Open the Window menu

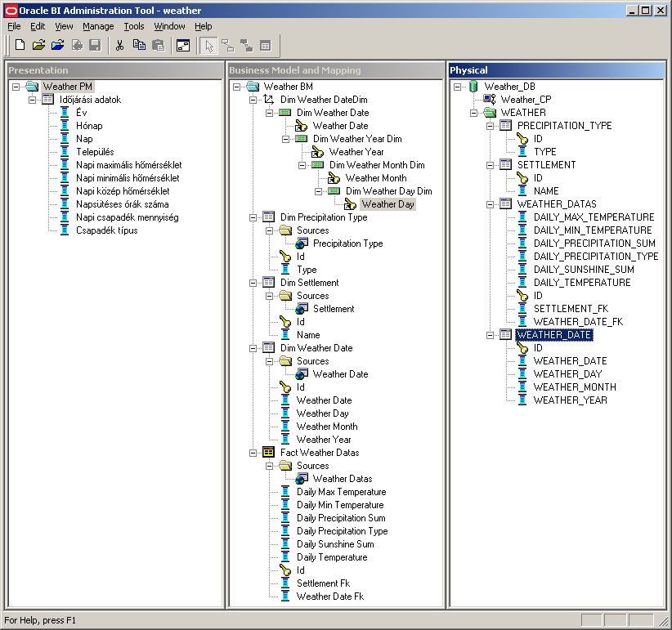pyautogui.click(x=169, y=26)
